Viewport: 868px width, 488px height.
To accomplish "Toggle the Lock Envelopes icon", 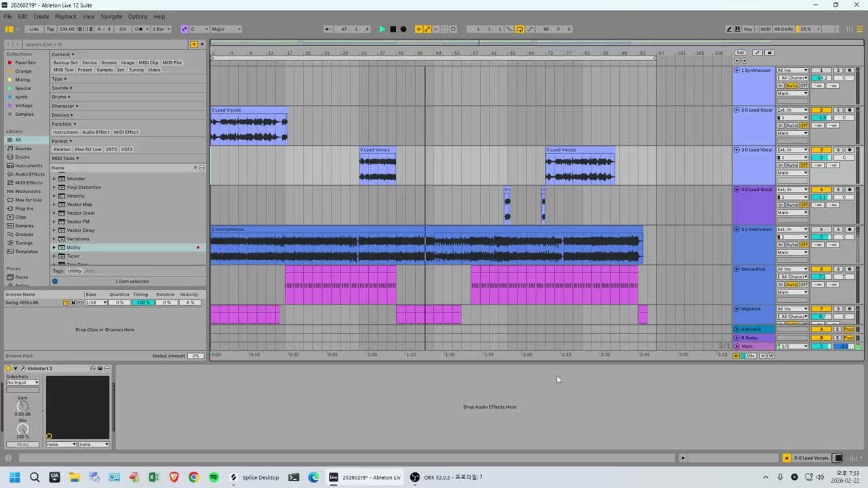I will point(769,53).
